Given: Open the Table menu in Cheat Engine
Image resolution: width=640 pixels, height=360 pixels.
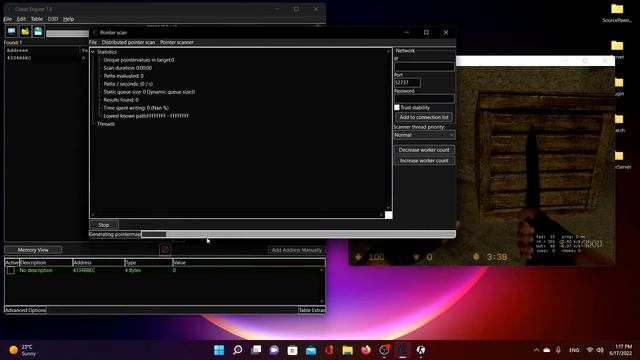Looking at the screenshot, I should click(x=37, y=19).
